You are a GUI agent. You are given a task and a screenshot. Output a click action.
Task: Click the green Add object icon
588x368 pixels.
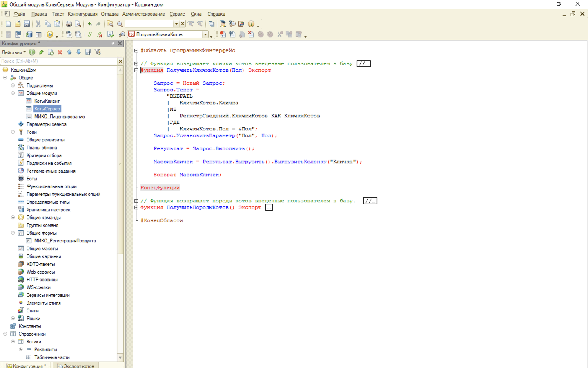(x=32, y=52)
